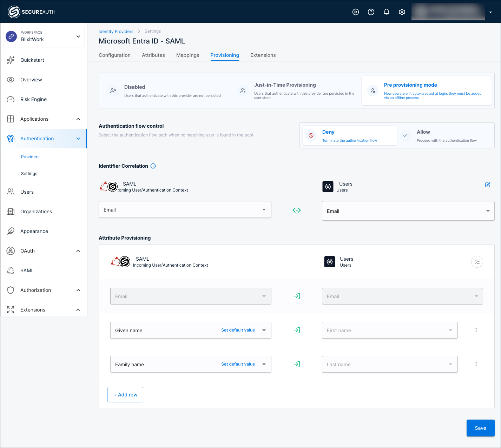This screenshot has width=501, height=448.
Task: Open SAML Email identifier correlation dropdown
Action: click(185, 209)
